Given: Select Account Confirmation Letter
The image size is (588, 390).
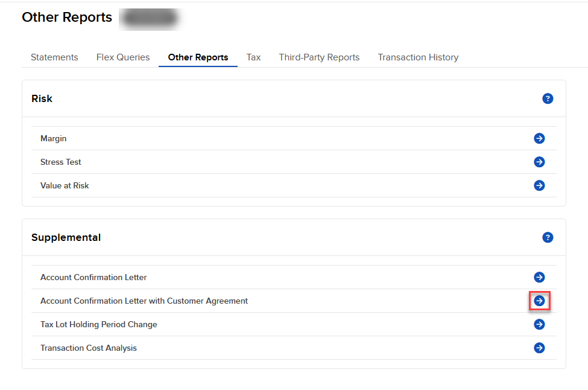Looking at the screenshot, I should [x=93, y=277].
